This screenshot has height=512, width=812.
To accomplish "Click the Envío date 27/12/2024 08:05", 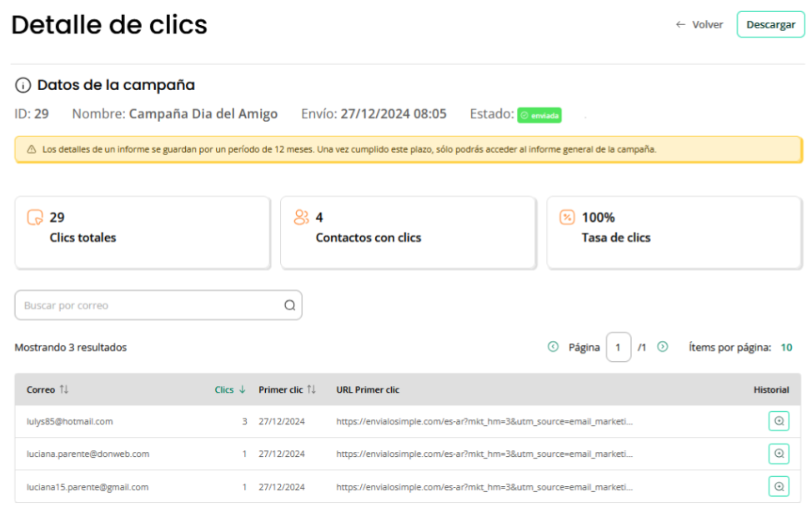I will (x=393, y=114).
